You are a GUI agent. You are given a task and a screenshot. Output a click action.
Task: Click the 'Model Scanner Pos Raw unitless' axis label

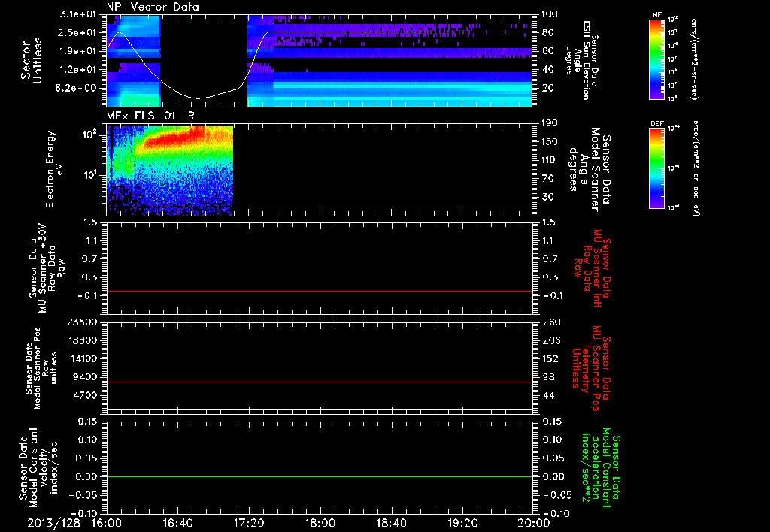coord(42,368)
